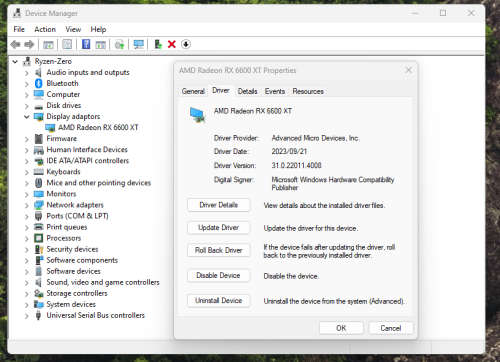Select the Driver tab
The width and height of the screenshot is (500, 362).
tap(221, 90)
